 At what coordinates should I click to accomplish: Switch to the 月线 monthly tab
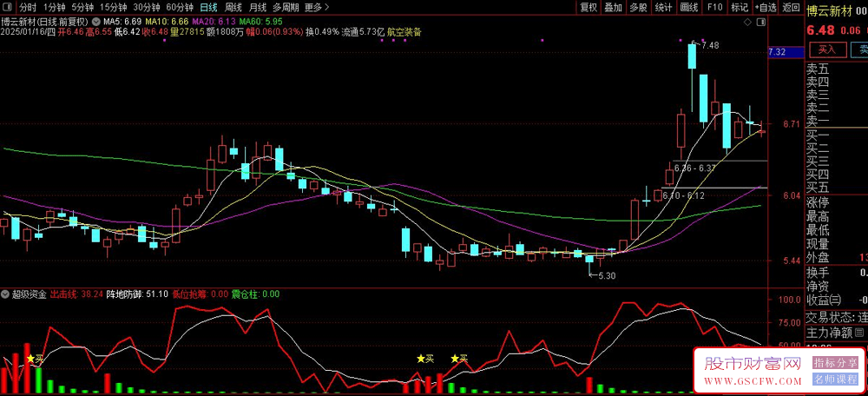pyautogui.click(x=258, y=7)
